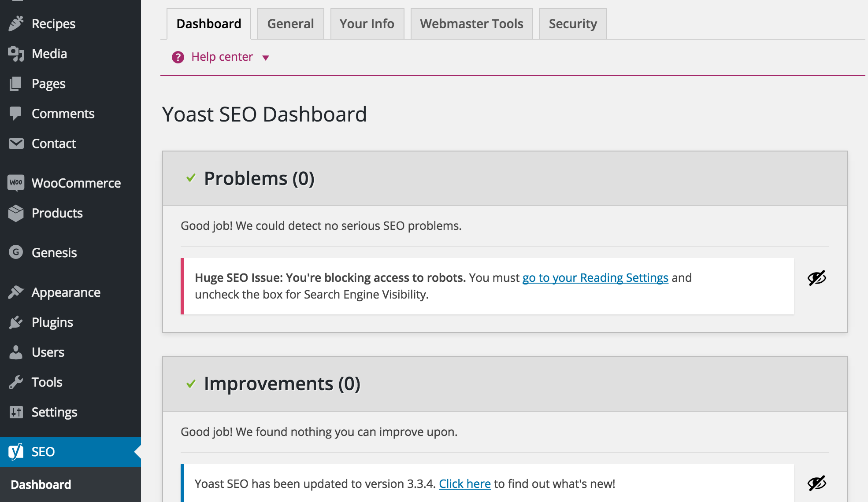Click the Yoast SEO logo icon

click(16, 451)
